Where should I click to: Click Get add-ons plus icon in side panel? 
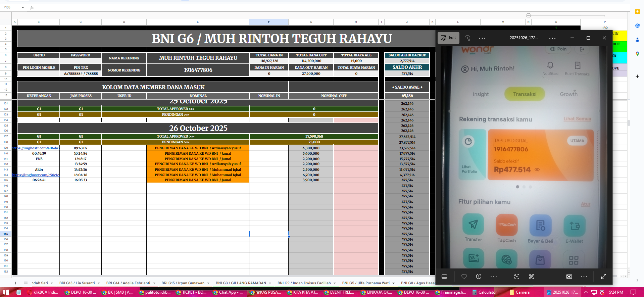click(637, 76)
